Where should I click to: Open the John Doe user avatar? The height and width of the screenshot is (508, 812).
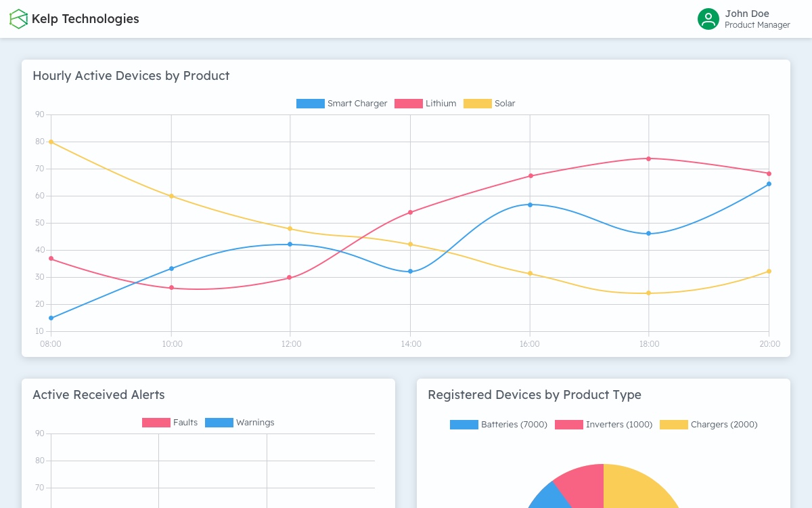tap(708, 19)
